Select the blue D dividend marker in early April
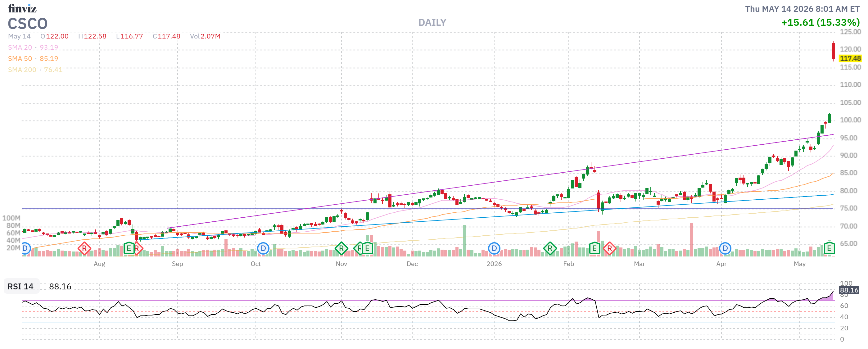 (x=725, y=249)
